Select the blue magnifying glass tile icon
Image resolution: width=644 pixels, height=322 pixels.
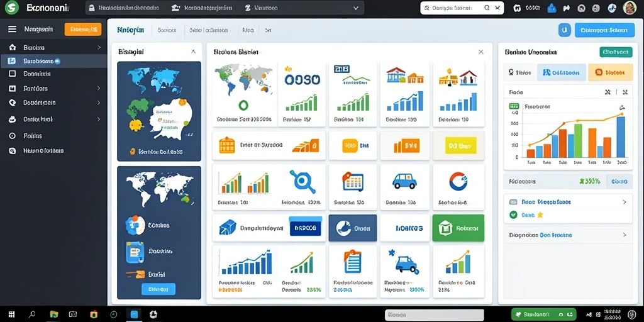tap(303, 182)
